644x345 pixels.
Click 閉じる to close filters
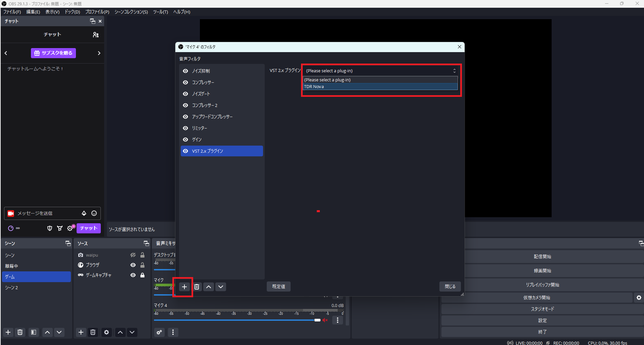[450, 286]
